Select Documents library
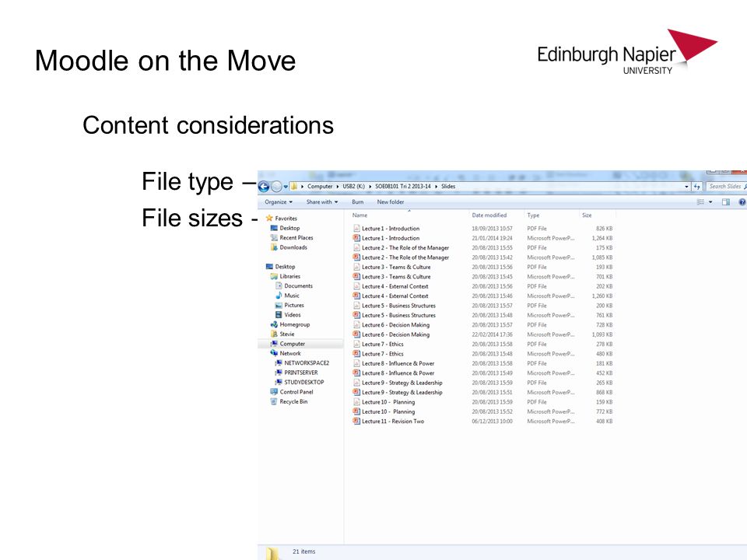The width and height of the screenshot is (747, 560). coord(298,285)
